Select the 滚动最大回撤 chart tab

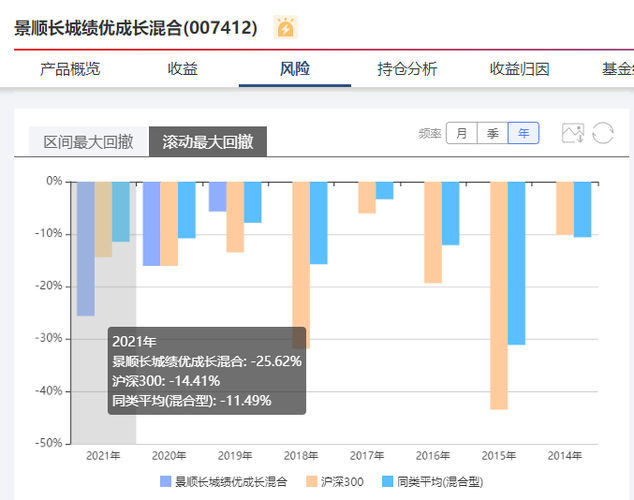click(x=208, y=141)
